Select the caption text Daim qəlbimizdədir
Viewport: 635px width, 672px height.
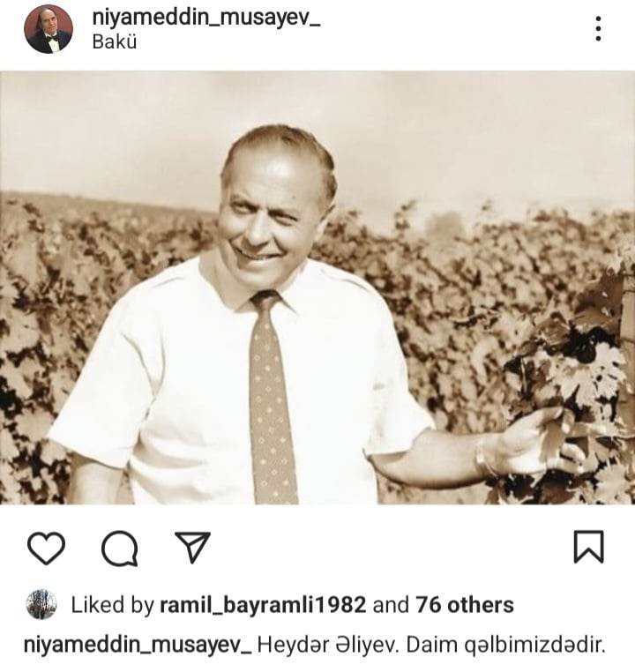click(x=505, y=645)
